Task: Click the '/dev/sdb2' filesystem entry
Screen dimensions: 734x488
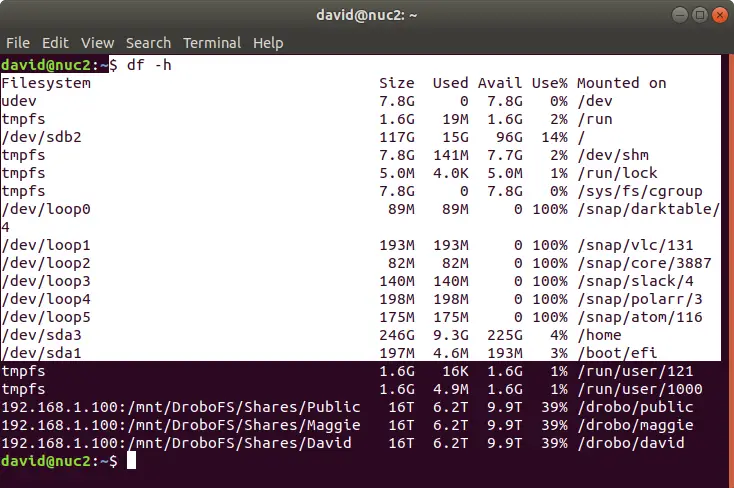Action: click(x=41, y=137)
